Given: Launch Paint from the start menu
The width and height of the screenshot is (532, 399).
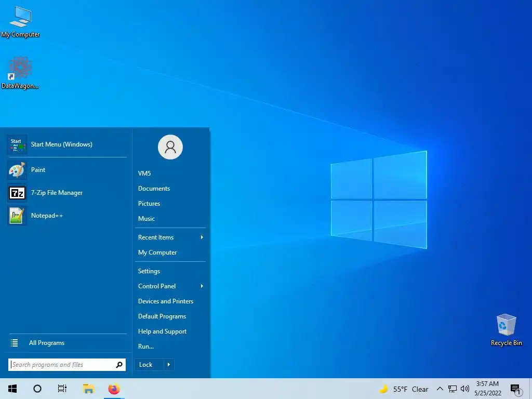Looking at the screenshot, I should coord(67,170).
